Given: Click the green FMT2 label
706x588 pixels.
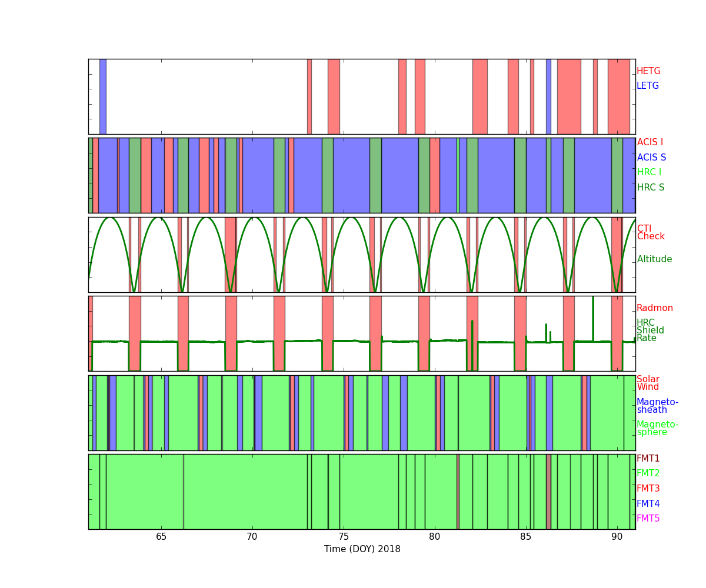Looking at the screenshot, I should (x=648, y=473).
